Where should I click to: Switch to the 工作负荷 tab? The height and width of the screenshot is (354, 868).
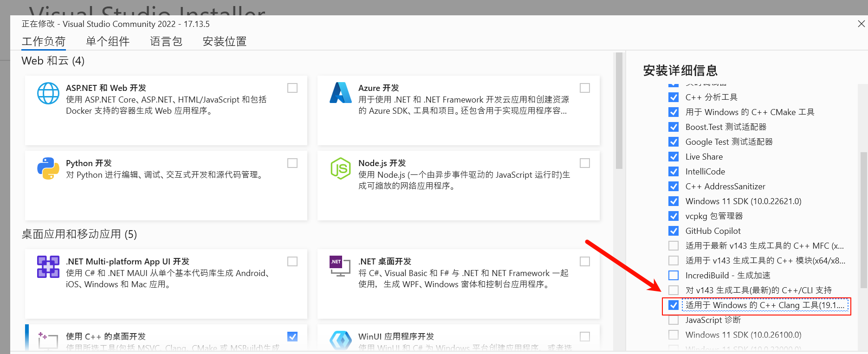(x=44, y=41)
